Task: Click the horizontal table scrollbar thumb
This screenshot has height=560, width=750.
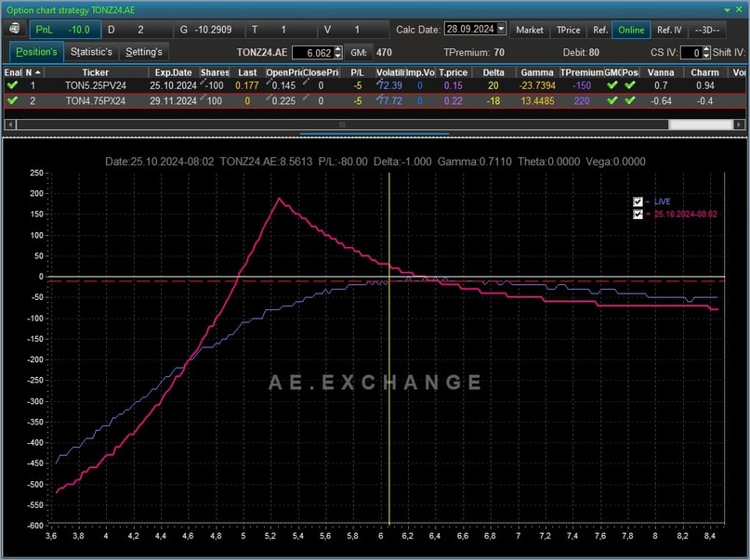Action: [x=342, y=124]
